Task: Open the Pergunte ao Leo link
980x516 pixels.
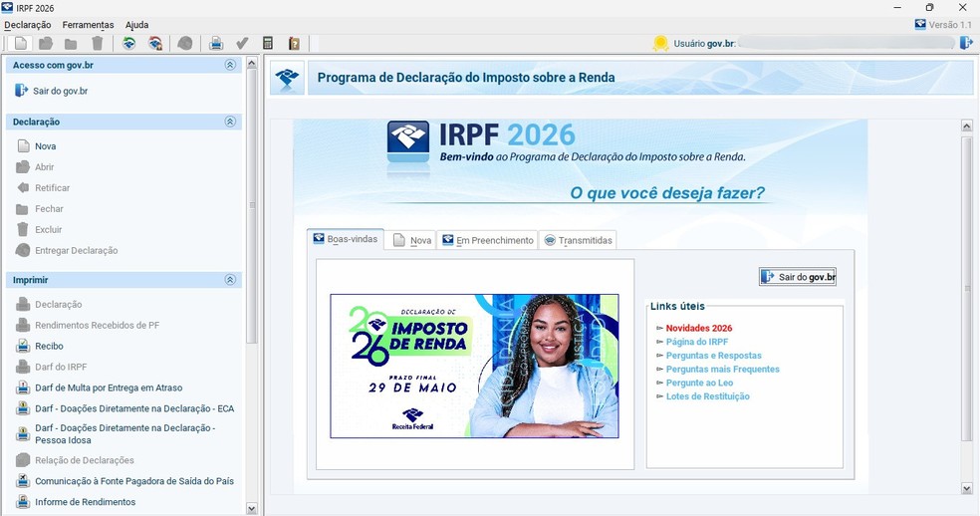Action: click(x=699, y=383)
